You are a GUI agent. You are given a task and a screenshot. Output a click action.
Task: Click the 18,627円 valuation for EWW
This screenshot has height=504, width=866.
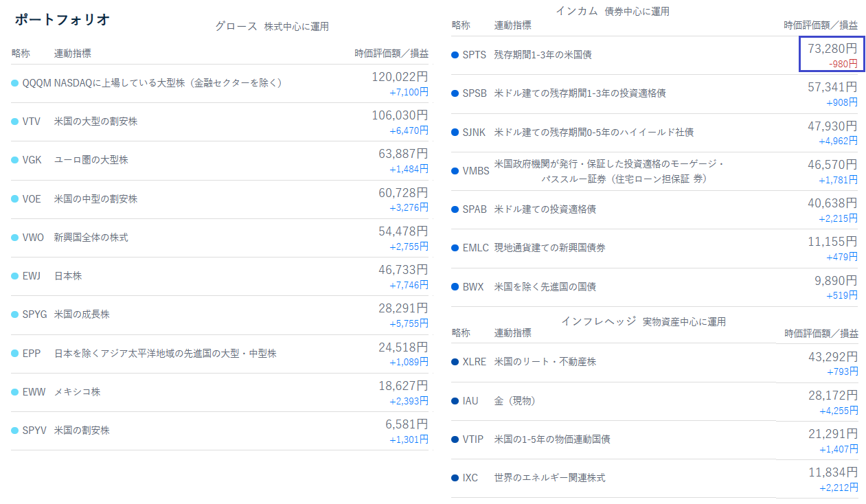403,386
